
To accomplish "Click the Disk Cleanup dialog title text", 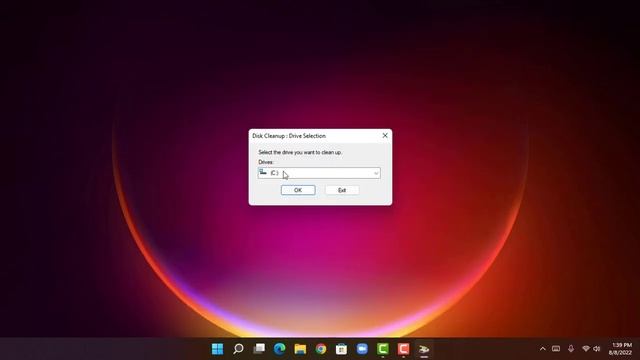I will pos(289,136).
